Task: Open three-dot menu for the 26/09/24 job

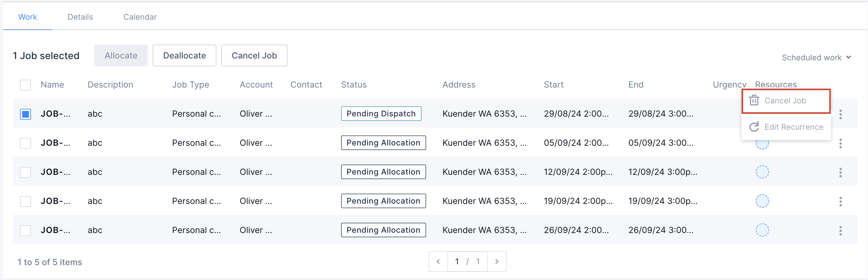Action: click(840, 230)
